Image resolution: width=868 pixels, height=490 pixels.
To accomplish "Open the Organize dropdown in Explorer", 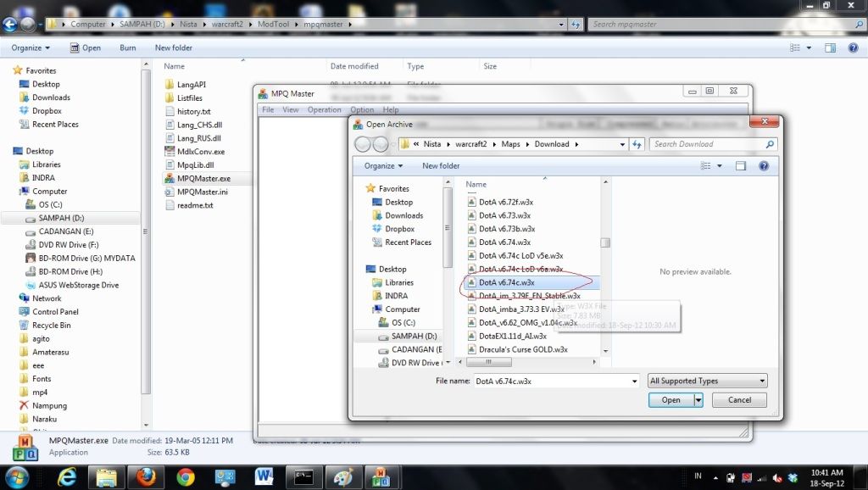I will point(31,47).
